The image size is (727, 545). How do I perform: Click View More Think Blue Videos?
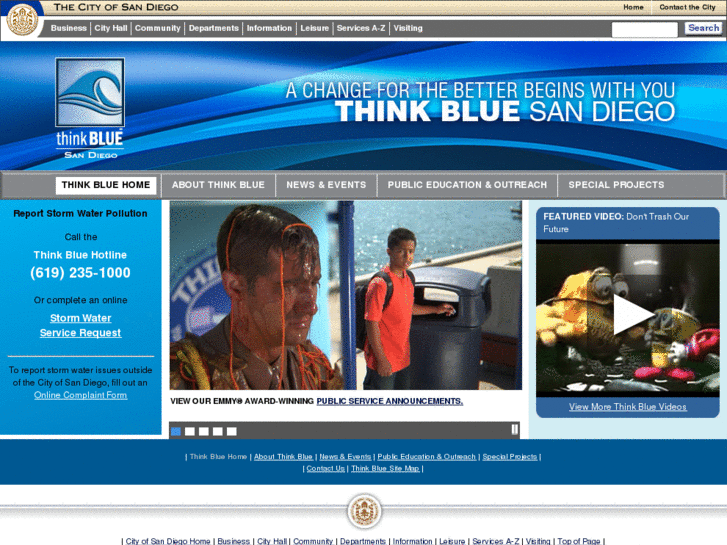coord(628,407)
